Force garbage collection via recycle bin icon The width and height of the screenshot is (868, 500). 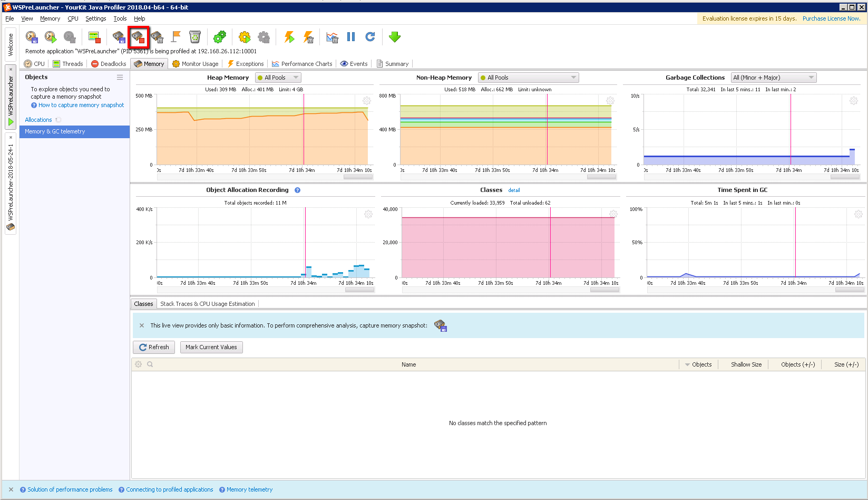pos(194,37)
